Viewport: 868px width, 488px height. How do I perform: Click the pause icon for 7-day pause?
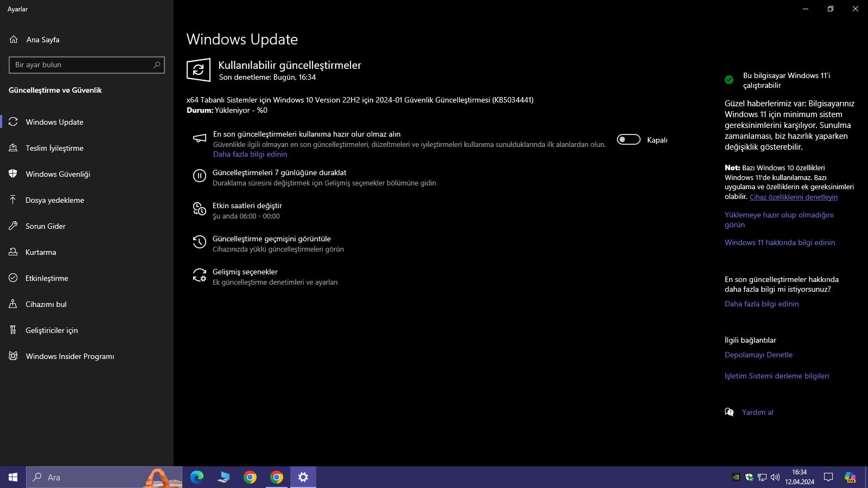[x=200, y=176]
